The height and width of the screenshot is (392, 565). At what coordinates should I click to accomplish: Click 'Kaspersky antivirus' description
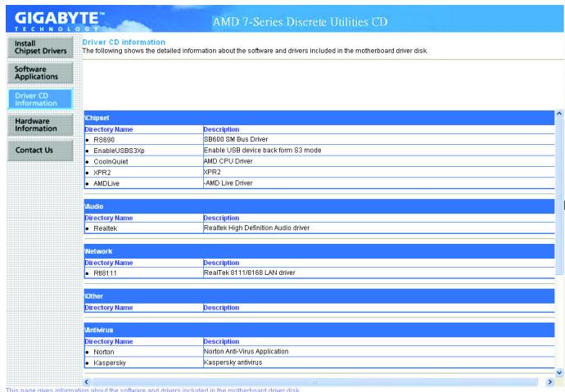click(233, 363)
